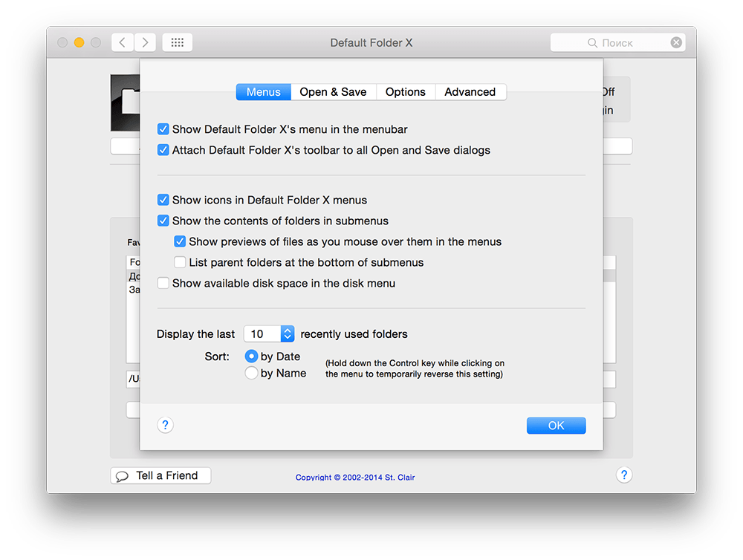Click the 'Sort:' label
This screenshot has height=560, width=743.
pos(217,356)
